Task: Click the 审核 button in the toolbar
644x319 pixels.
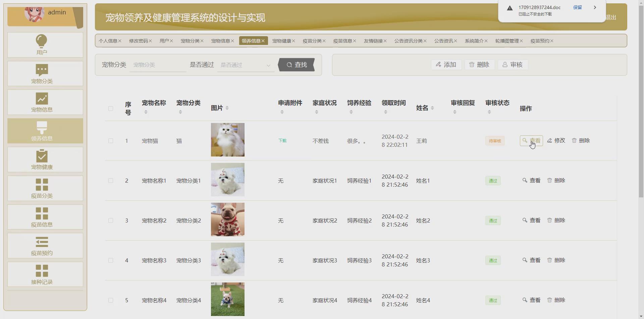Action: click(513, 65)
